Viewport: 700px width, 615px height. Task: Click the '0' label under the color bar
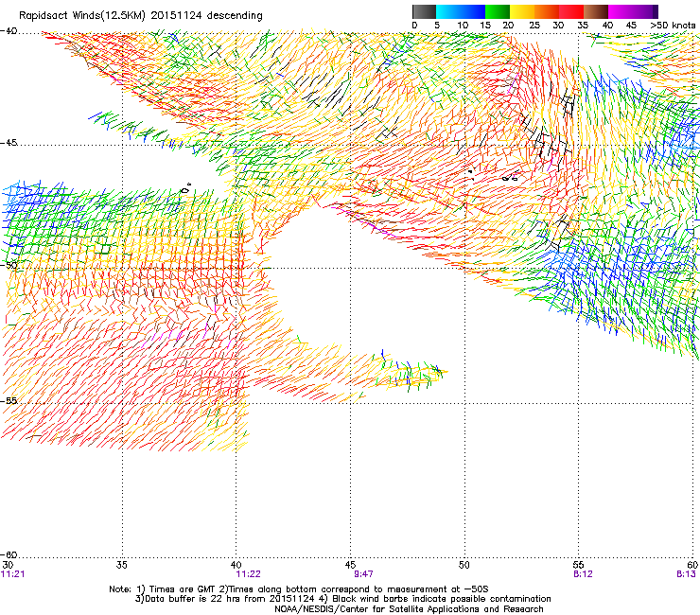click(414, 25)
